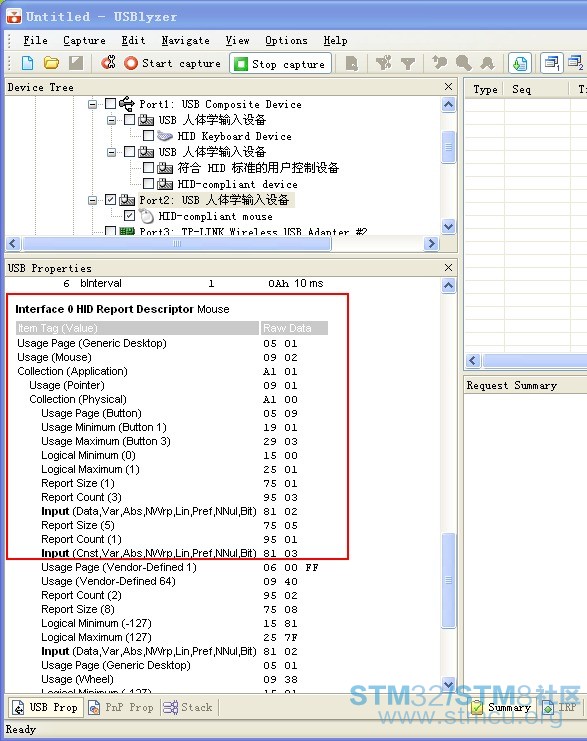The height and width of the screenshot is (741, 587).
Task: Click the New document toolbar icon
Action: (27, 62)
